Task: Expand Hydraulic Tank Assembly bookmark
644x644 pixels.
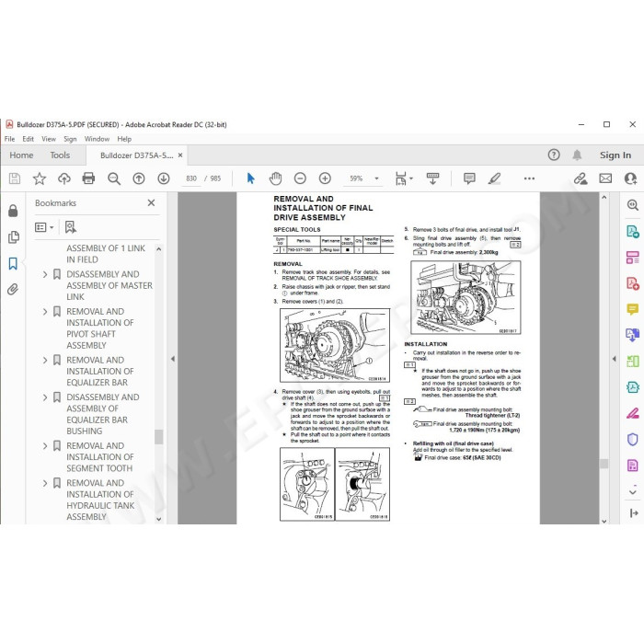Action: pos(45,483)
